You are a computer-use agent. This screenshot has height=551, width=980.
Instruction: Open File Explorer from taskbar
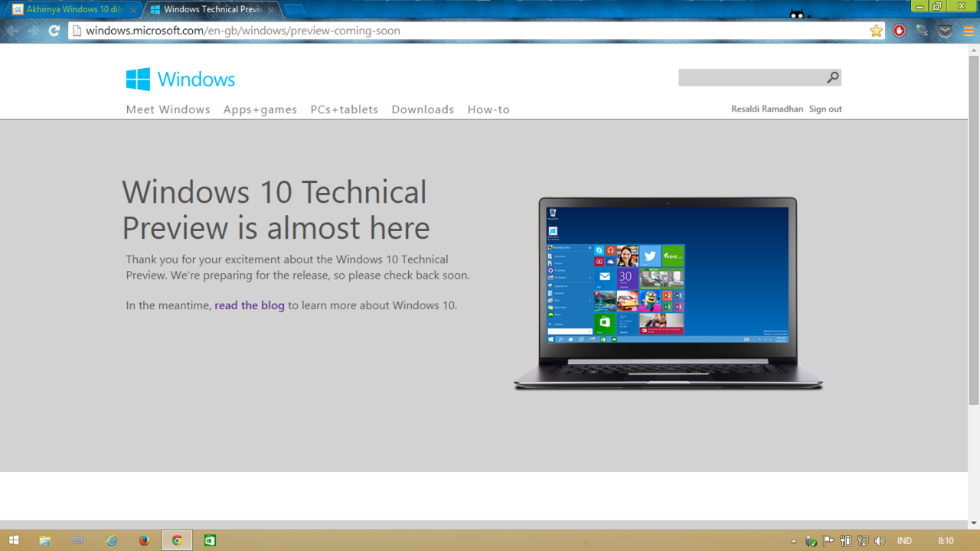tap(45, 540)
